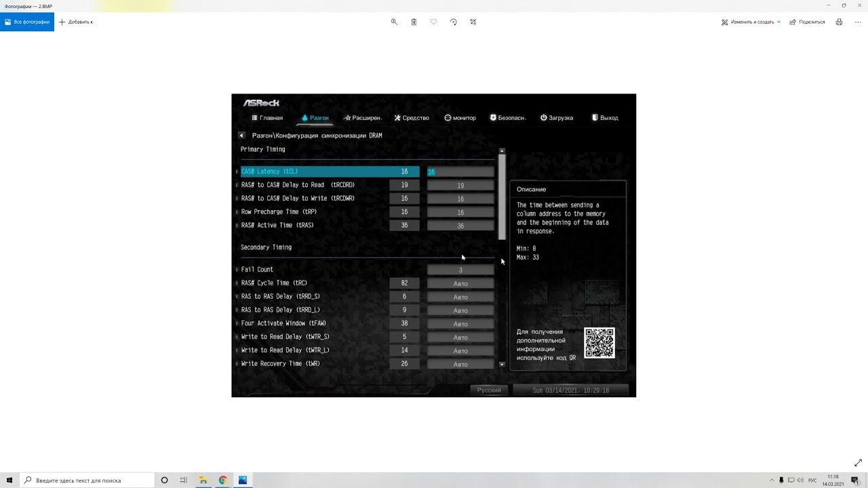
Task: Open the three-dots more options menu
Action: tap(858, 22)
